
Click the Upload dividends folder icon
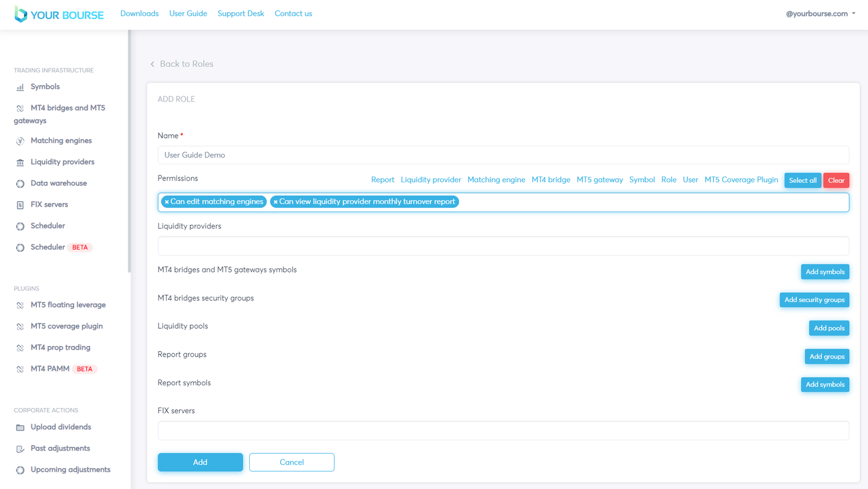20,427
